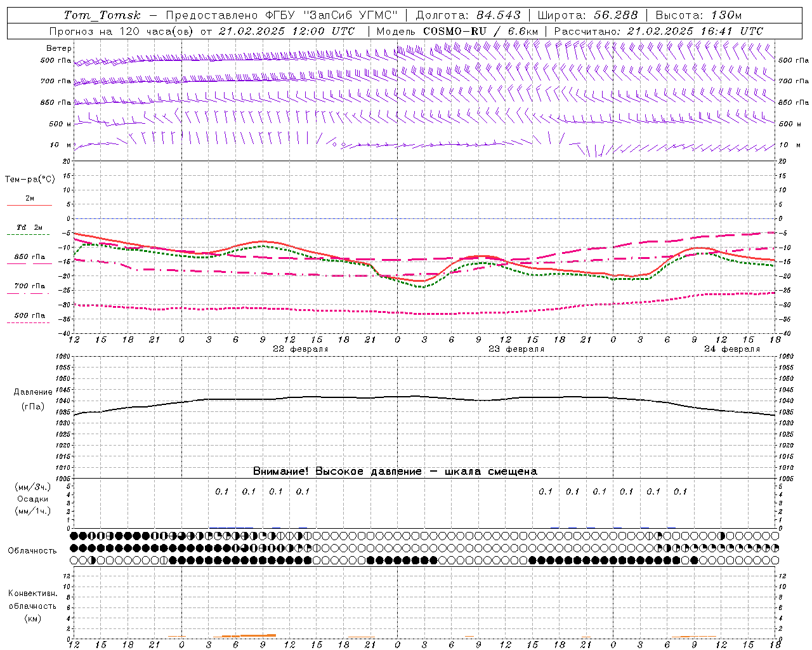Click the 850 гПа temperature legend entry
Screen dimensions: 812x650
29,257
